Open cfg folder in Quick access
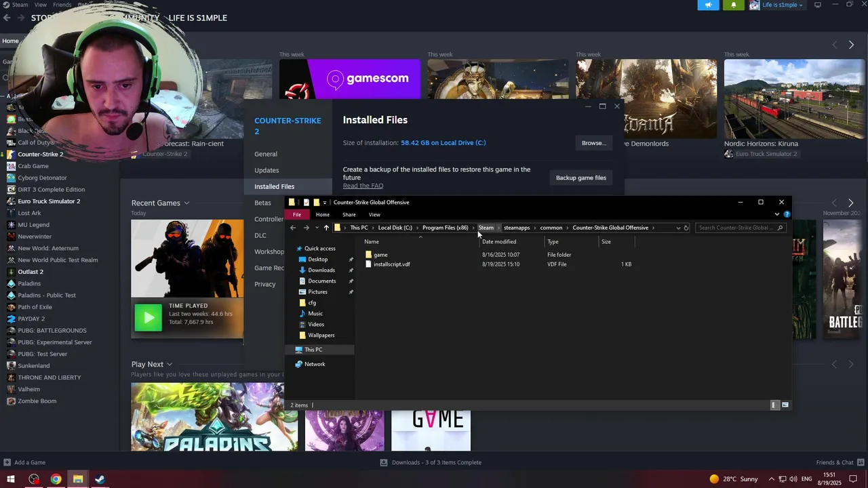The height and width of the screenshot is (488, 868). 312,302
